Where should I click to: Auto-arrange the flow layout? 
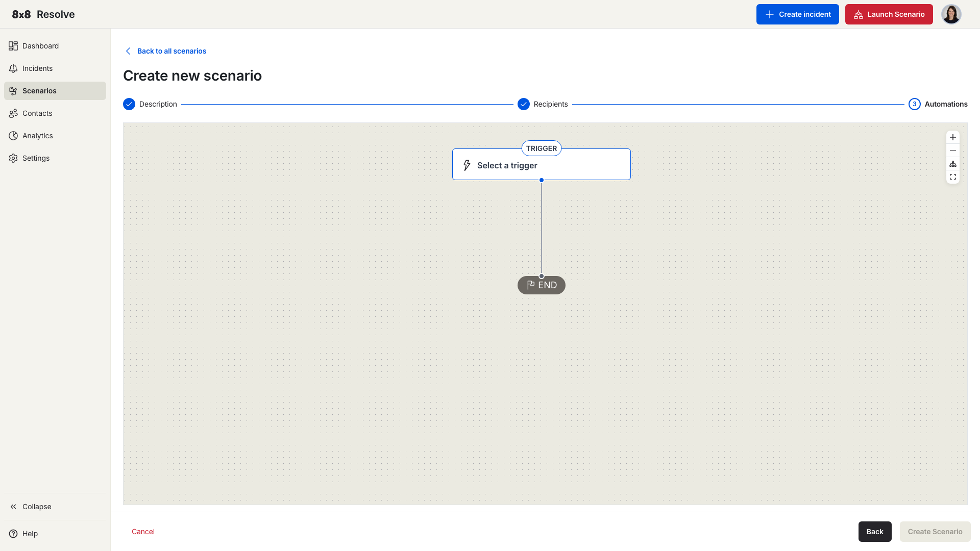(x=953, y=164)
